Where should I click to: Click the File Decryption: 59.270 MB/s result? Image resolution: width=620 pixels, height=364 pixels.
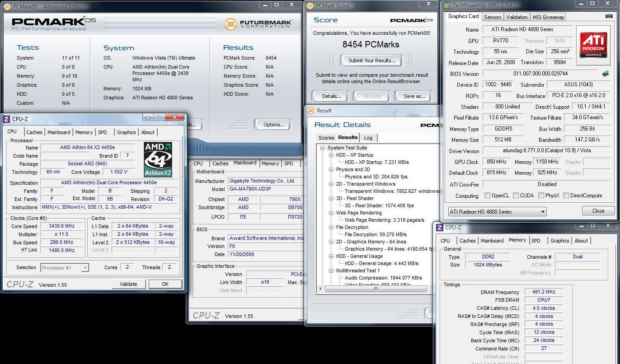pos(376,234)
